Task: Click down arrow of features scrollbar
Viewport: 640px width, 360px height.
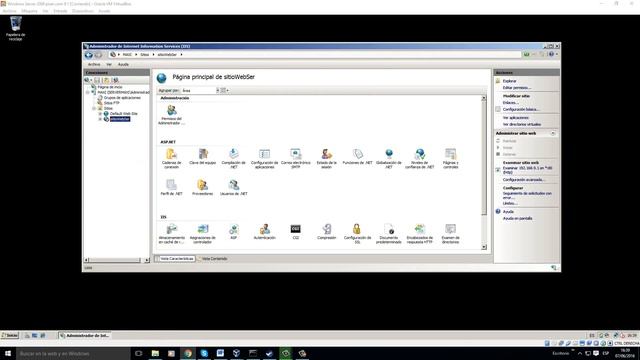Action: click(484, 247)
